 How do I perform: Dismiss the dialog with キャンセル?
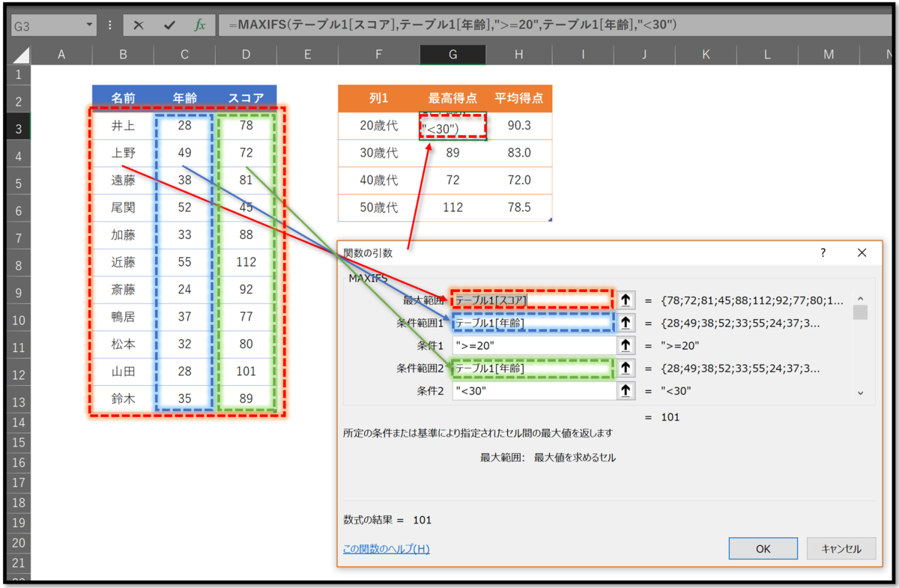(841, 548)
